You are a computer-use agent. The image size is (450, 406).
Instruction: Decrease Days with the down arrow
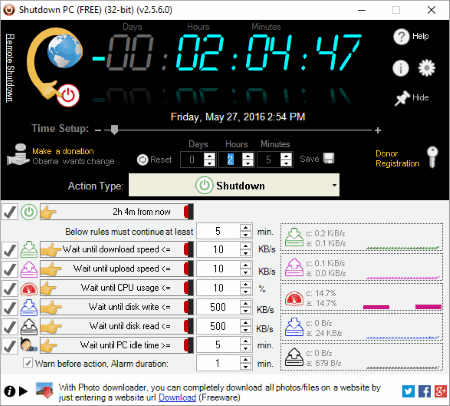pyautogui.click(x=209, y=163)
